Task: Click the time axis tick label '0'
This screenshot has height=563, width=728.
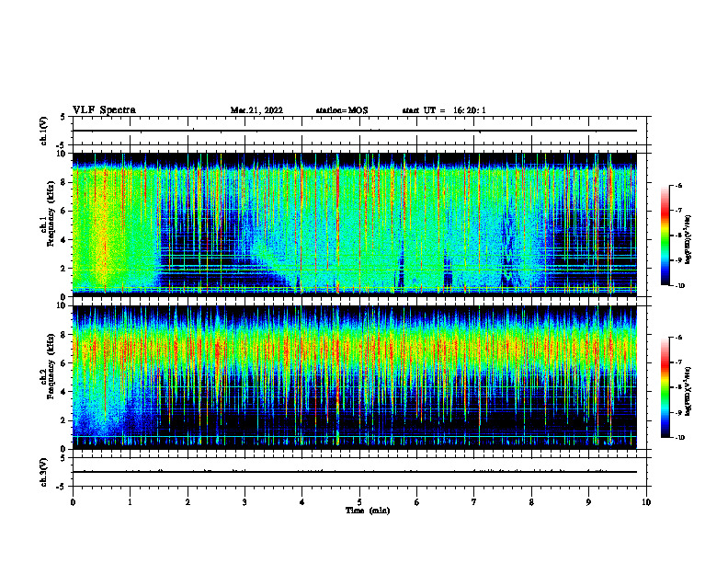Action: (x=73, y=502)
